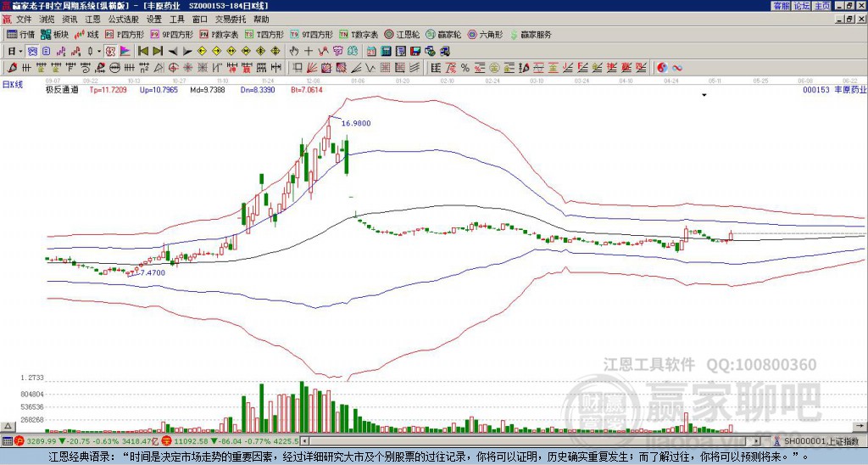The width and height of the screenshot is (868, 465).
Task: Click the 11092.58 index value in status bar
Action: [x=192, y=441]
